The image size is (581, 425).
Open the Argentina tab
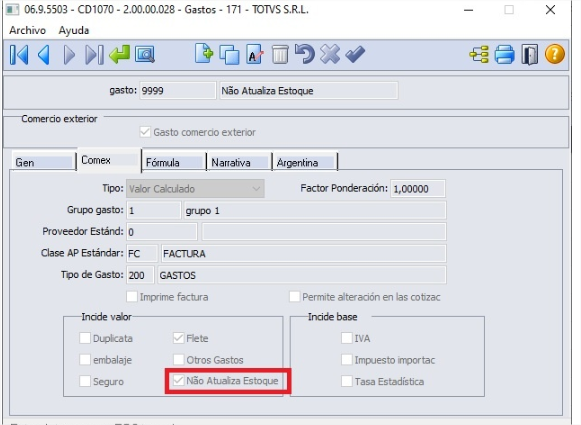click(305, 162)
